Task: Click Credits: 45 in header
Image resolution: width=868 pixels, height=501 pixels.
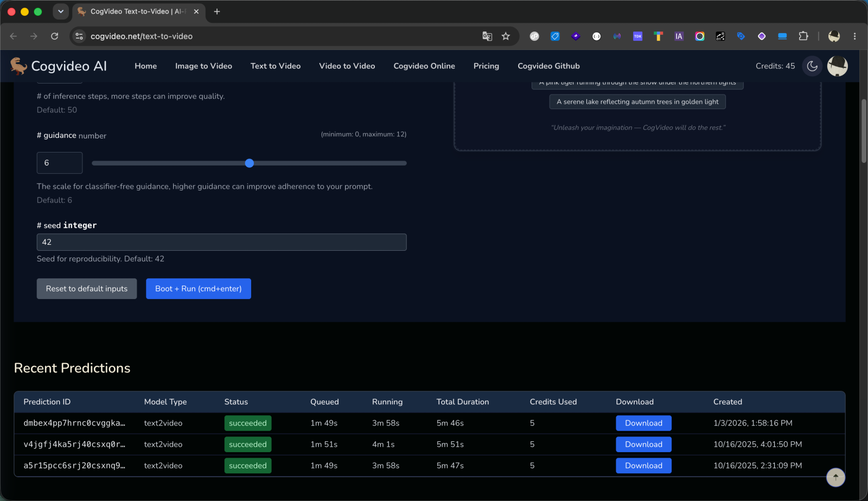Action: 775,66
